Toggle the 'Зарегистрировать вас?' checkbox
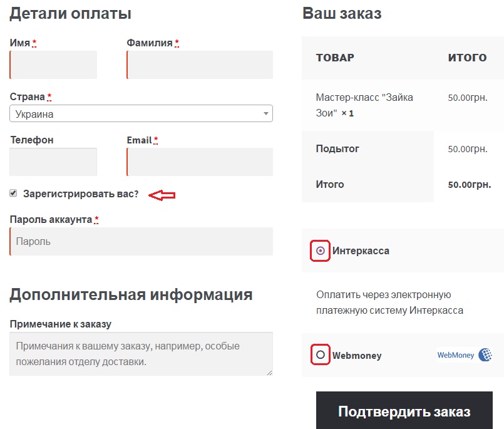The height and width of the screenshot is (429, 504). [x=13, y=193]
